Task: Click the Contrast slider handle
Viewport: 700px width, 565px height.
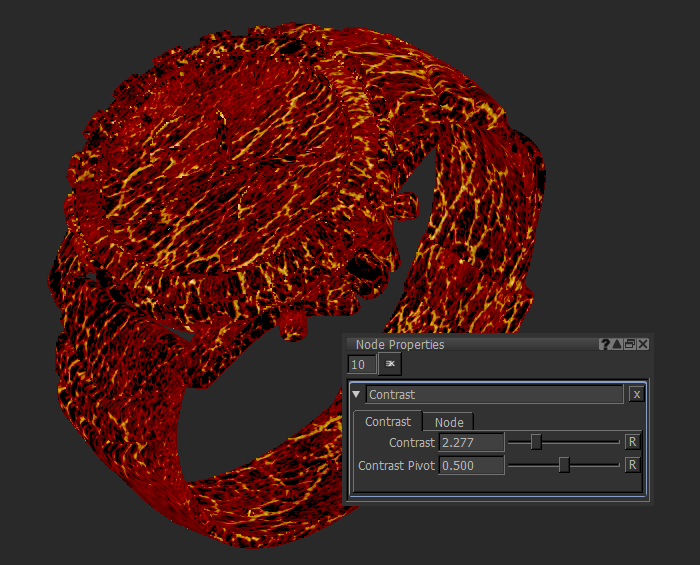Action: click(536, 441)
